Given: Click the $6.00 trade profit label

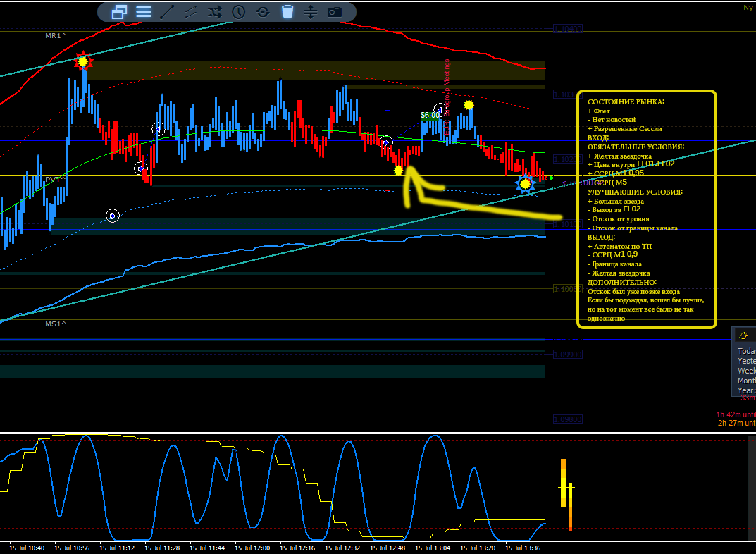Looking at the screenshot, I should pyautogui.click(x=430, y=115).
